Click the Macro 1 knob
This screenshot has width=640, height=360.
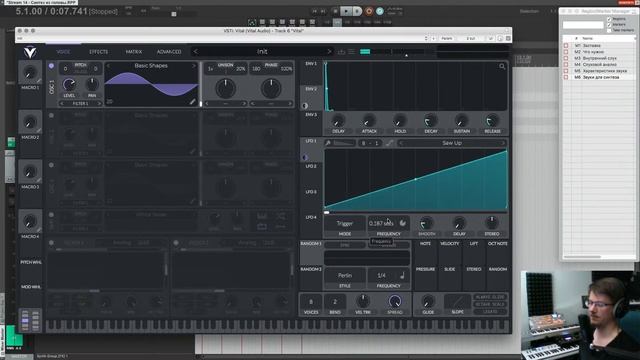pos(30,73)
